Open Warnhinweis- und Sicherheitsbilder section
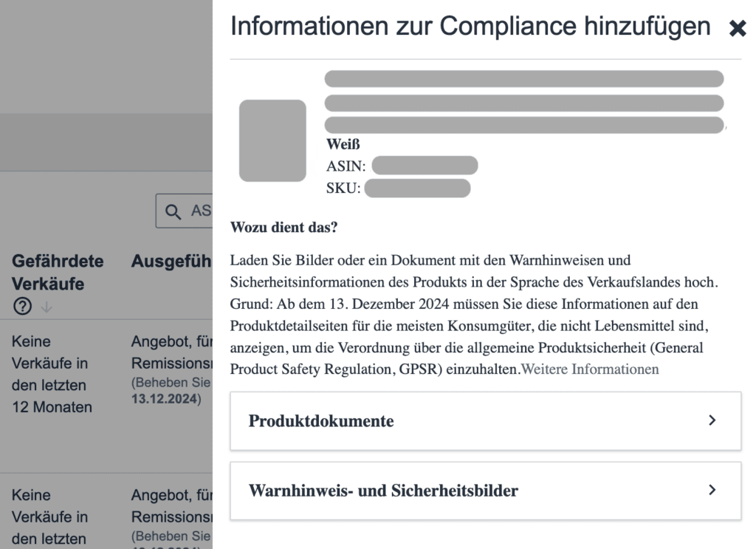The width and height of the screenshot is (756, 549). tap(485, 491)
